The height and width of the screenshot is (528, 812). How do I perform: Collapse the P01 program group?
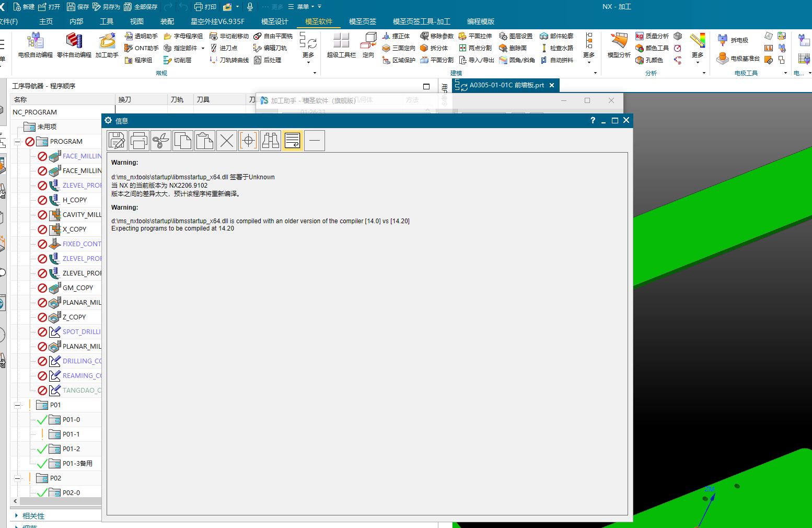coord(17,405)
